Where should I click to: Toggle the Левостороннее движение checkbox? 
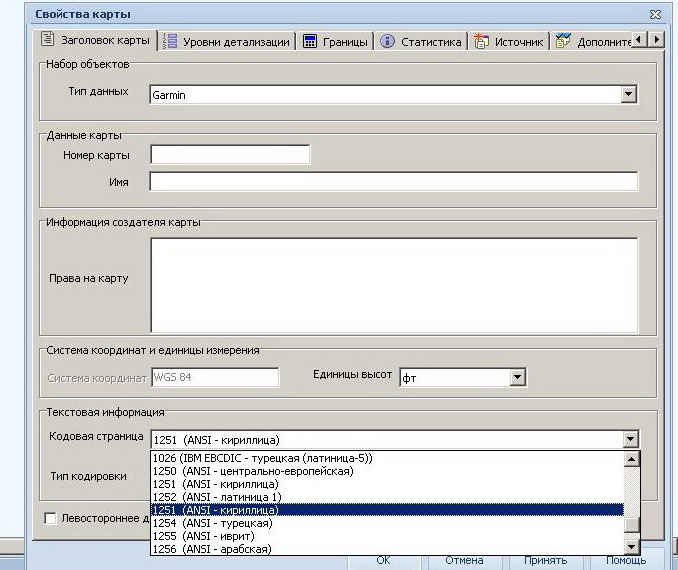pyautogui.click(x=50, y=518)
